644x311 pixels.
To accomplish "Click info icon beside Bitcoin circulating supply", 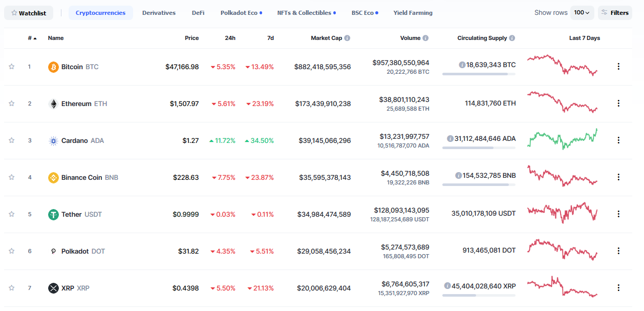I will point(462,65).
